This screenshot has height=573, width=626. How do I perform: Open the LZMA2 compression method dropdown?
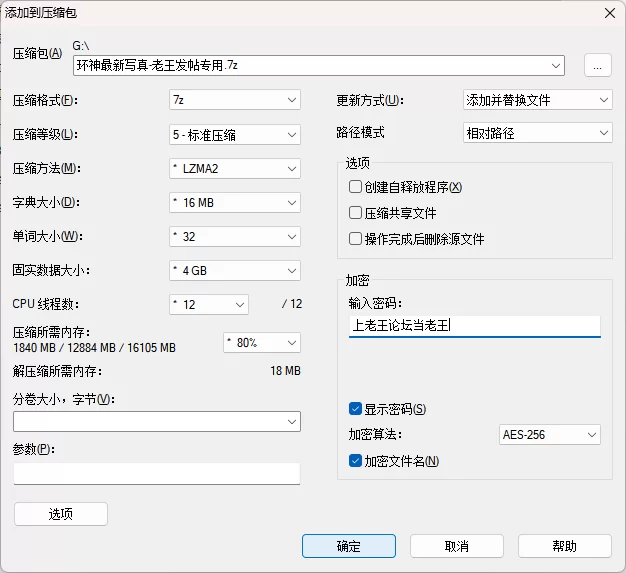[235, 168]
